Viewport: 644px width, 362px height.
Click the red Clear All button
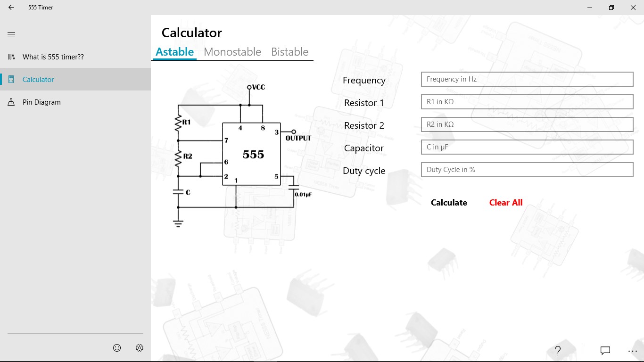click(x=506, y=203)
